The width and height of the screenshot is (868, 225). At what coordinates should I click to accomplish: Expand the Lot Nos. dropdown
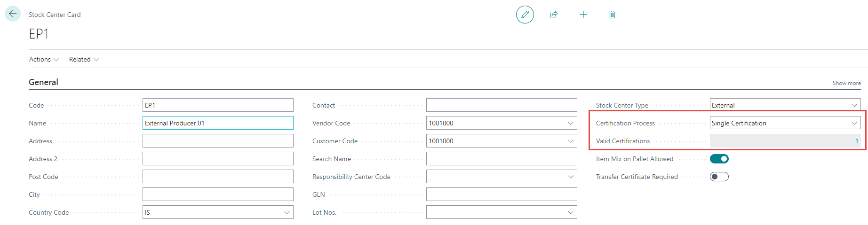coord(570,212)
